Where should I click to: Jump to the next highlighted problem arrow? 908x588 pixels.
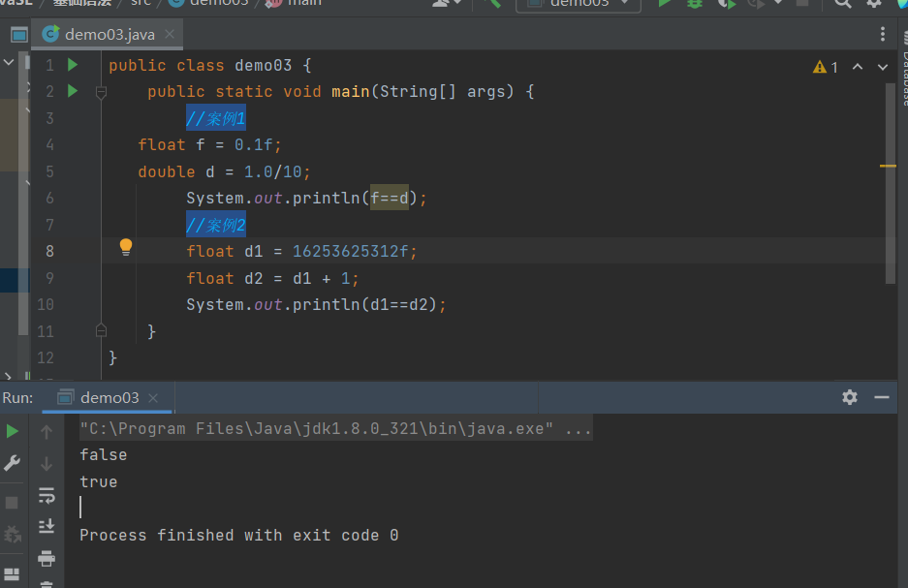point(882,67)
